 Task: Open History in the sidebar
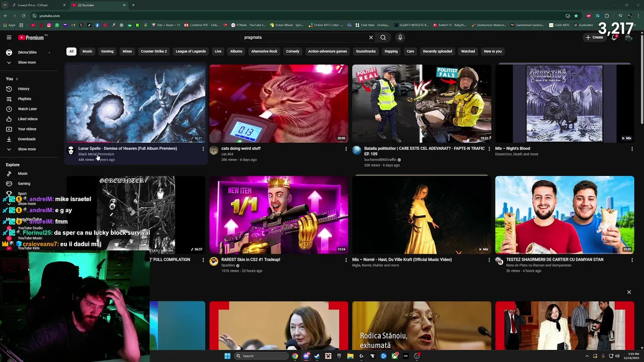tap(24, 88)
